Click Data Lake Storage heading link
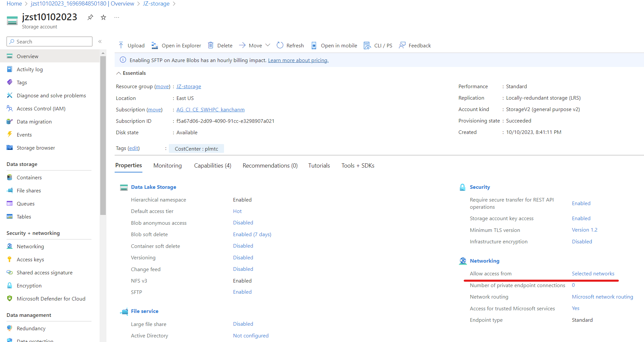 153,187
